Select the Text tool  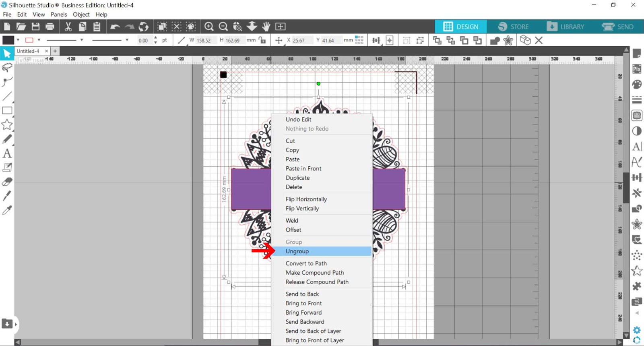(7, 153)
